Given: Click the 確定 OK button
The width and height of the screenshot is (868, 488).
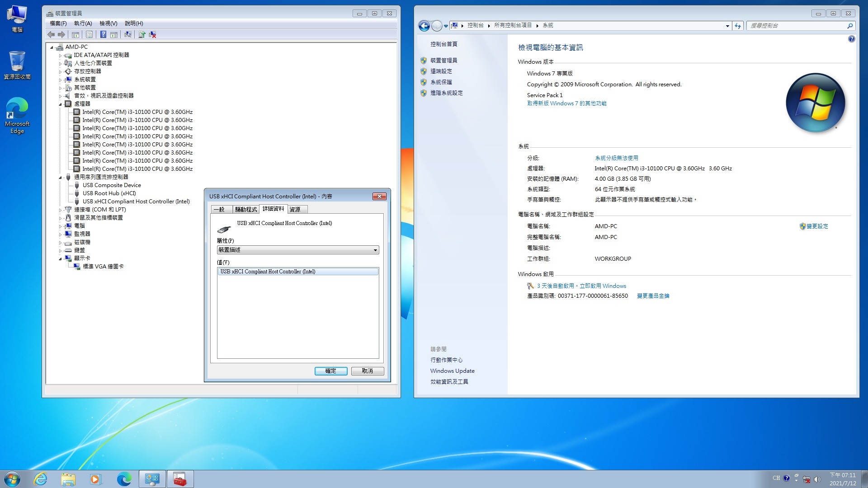Looking at the screenshot, I should coord(330,371).
